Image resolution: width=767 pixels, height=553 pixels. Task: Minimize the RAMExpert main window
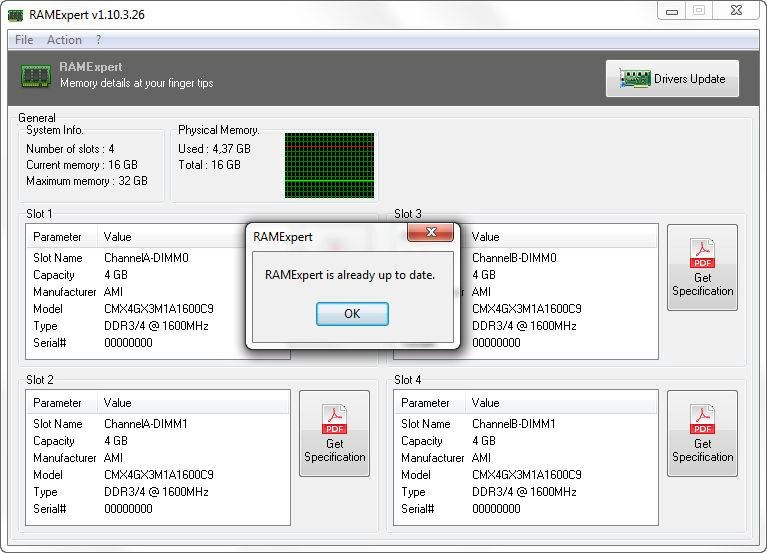tap(672, 11)
